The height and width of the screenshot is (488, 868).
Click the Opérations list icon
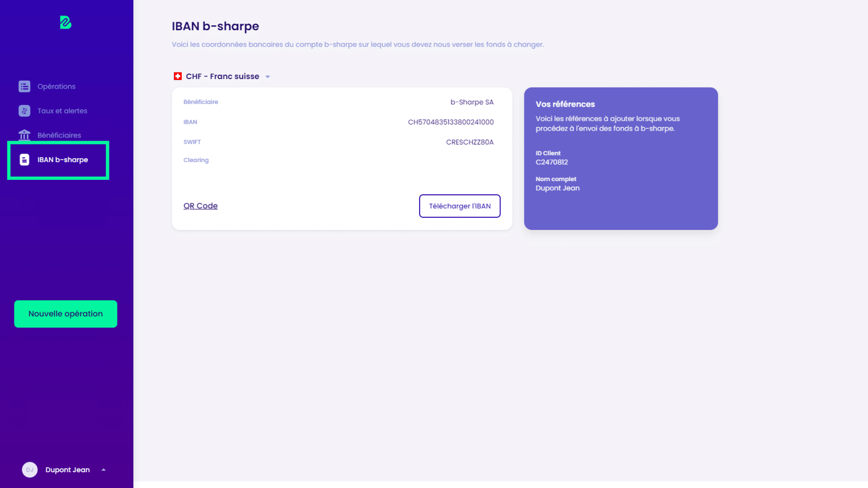(x=24, y=86)
